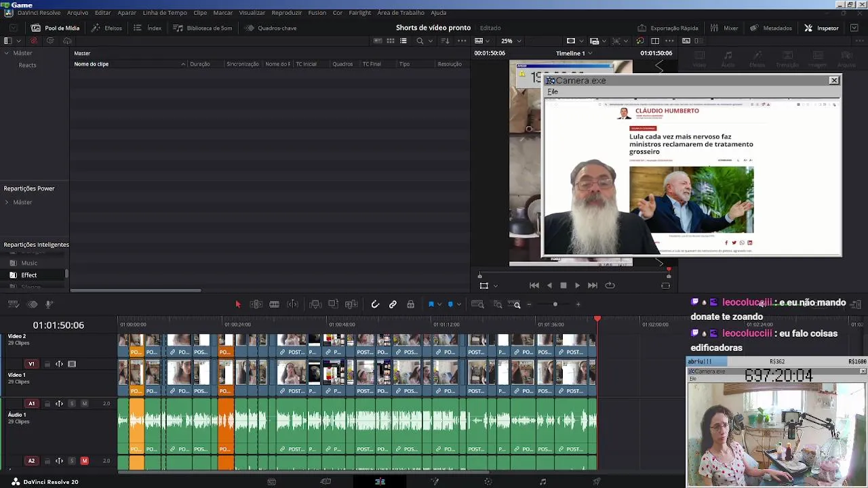The image size is (868, 488).
Task: Open the Linha de Tempo menu
Action: 165,13
